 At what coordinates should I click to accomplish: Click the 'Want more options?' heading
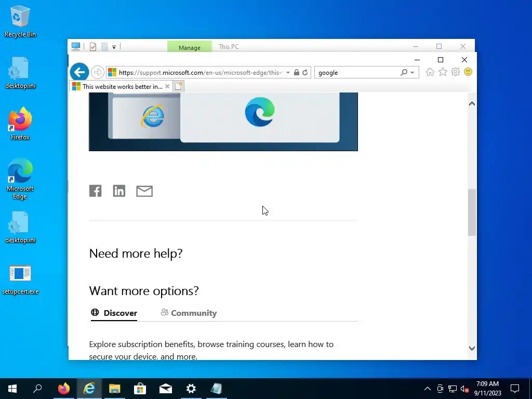coord(144,291)
